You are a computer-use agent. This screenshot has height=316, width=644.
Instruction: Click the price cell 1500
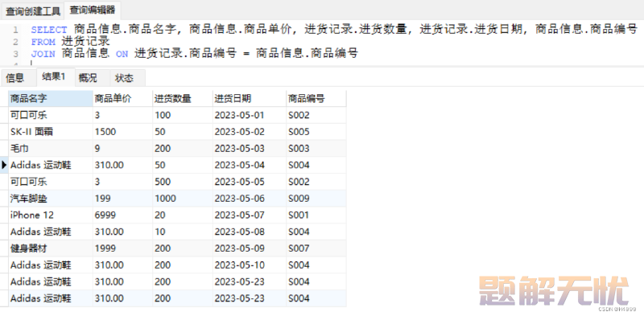click(x=123, y=132)
